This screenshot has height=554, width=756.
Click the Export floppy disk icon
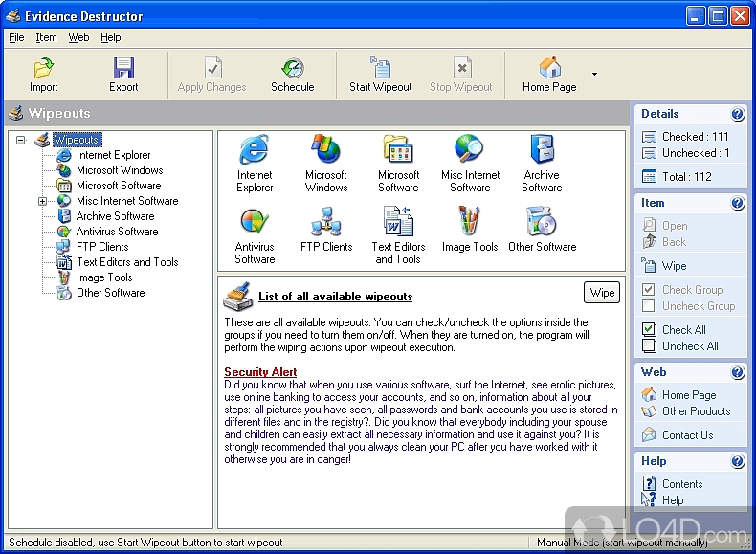tap(123, 68)
